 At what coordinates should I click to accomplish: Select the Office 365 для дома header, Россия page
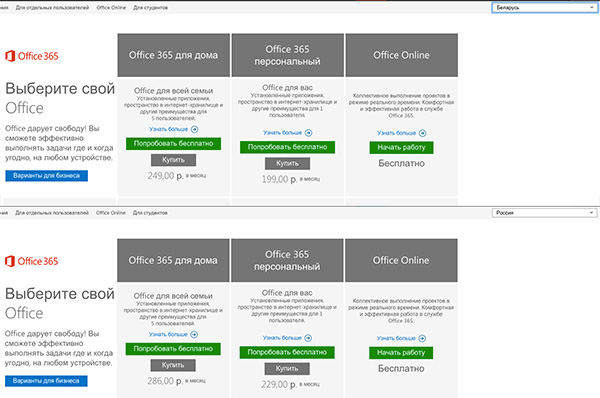173,260
